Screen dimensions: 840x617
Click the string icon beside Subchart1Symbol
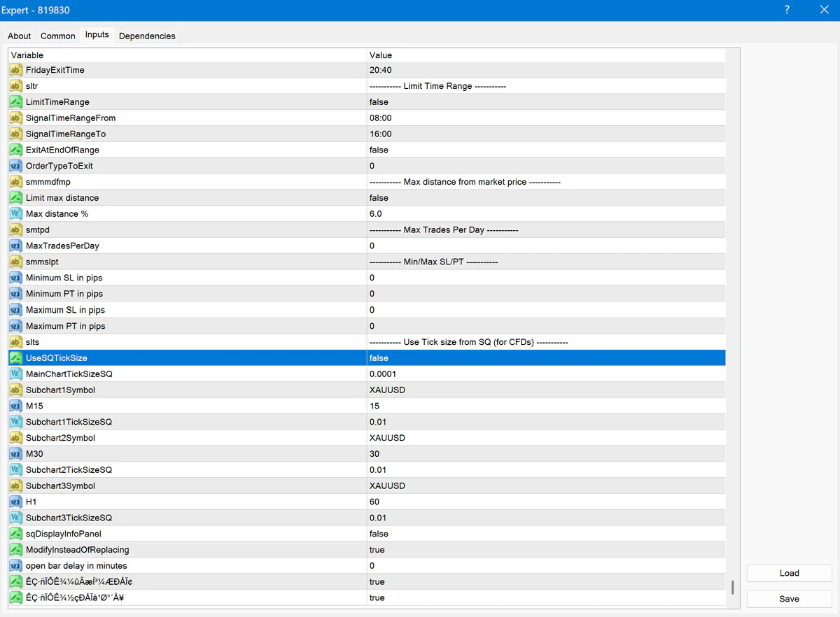point(15,390)
